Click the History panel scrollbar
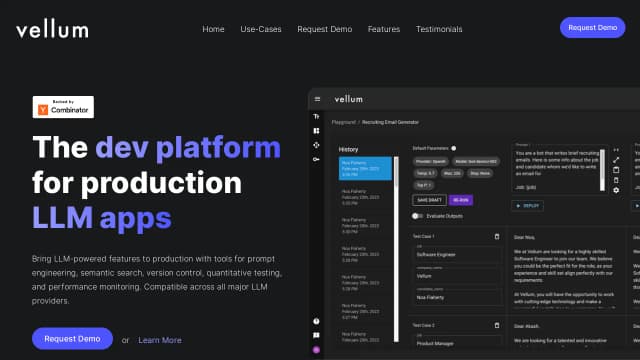Screen dimensions: 640x360 tap(396, 249)
